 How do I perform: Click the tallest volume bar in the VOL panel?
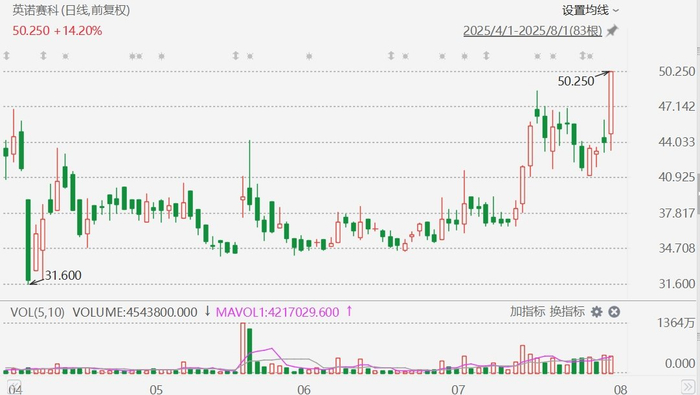[x=242, y=348]
